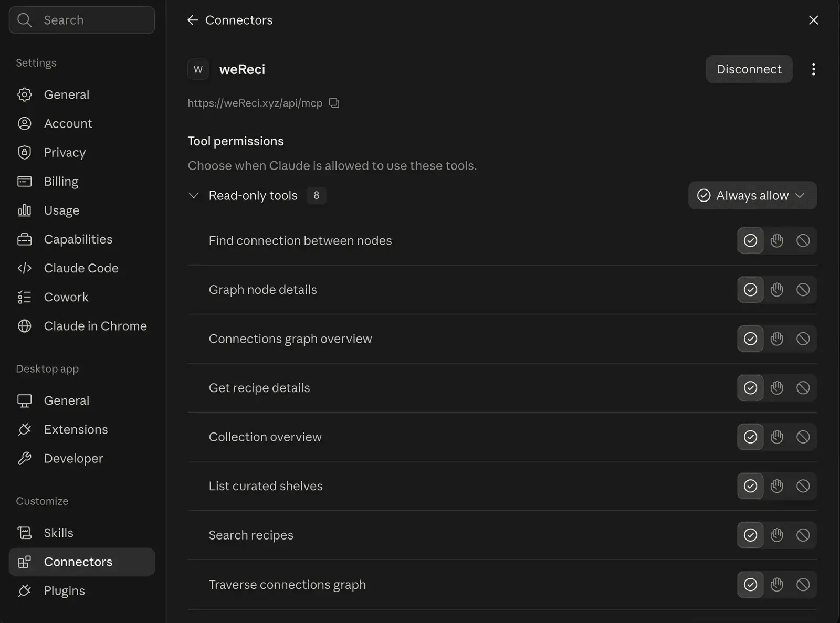Always allow Collection overview
This screenshot has height=623, width=840.
point(750,437)
